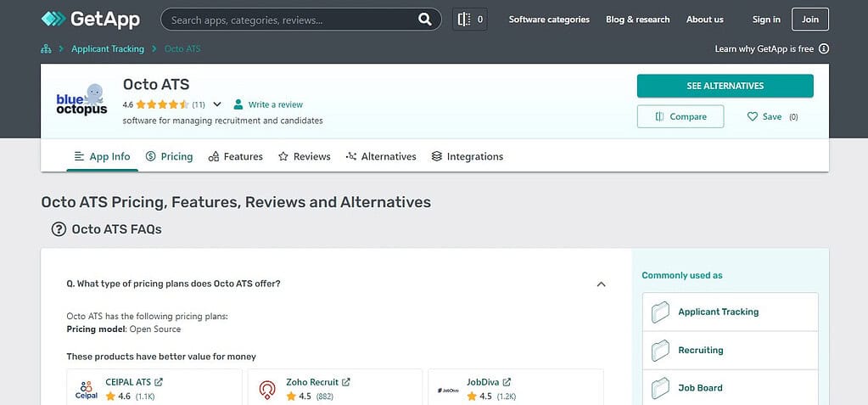Image resolution: width=868 pixels, height=405 pixels.
Task: Open the Zoho Recruit product link
Action: pos(312,382)
